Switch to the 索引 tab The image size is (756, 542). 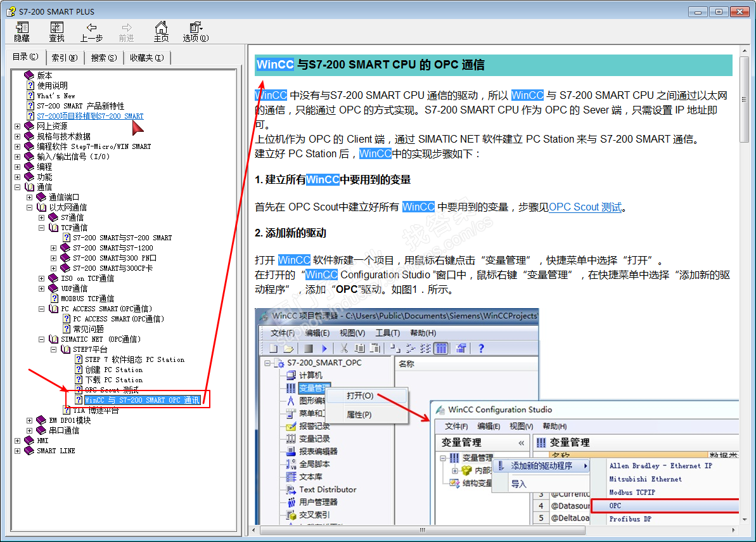(x=65, y=58)
